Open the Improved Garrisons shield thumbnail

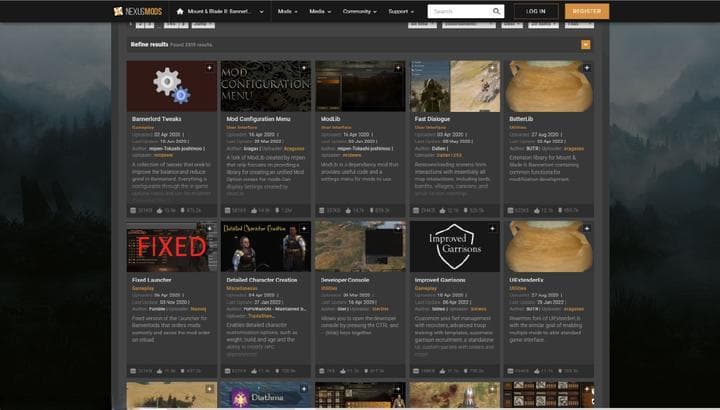coord(455,247)
